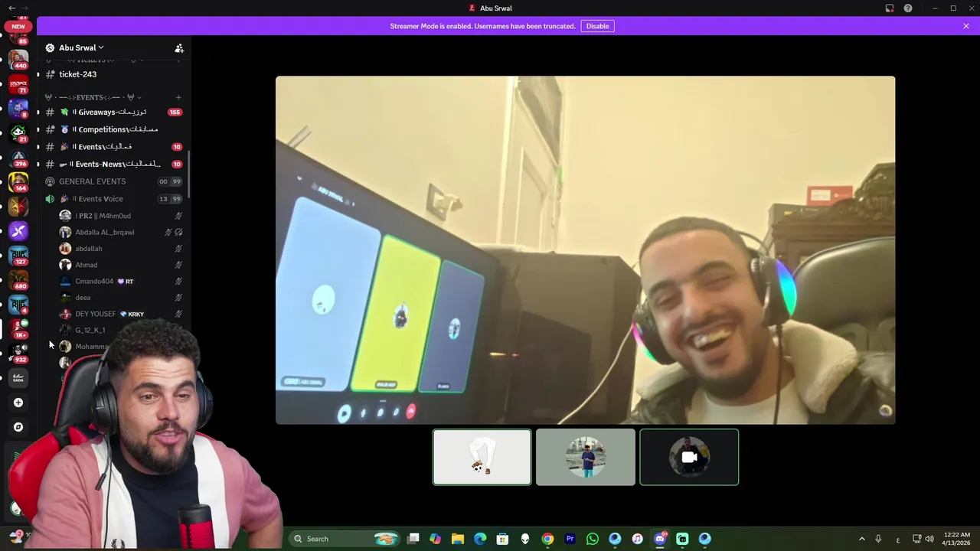Open the server with 127 badge
980x551 pixels.
tap(18, 255)
